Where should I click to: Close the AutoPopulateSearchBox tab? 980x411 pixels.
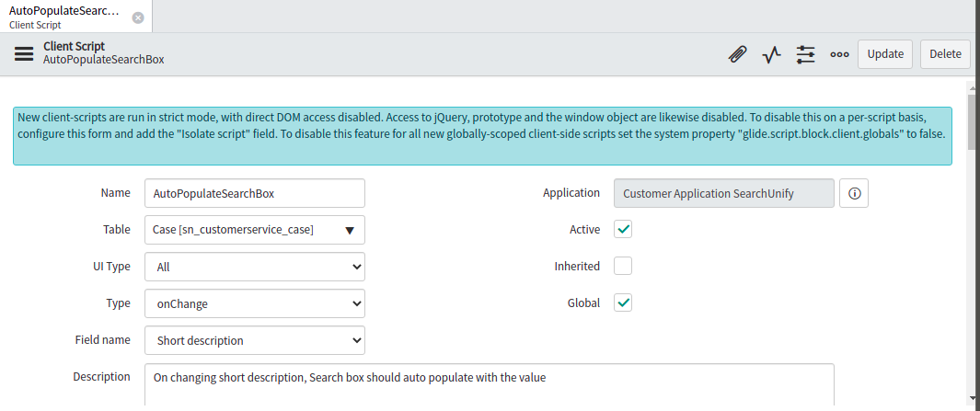(x=138, y=17)
